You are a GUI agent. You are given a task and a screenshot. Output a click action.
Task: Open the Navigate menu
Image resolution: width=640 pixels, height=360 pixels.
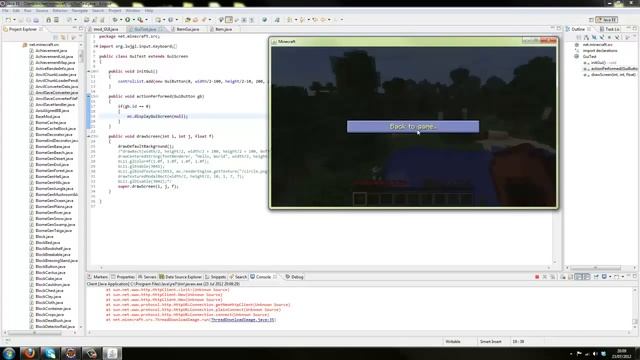[80, 11]
